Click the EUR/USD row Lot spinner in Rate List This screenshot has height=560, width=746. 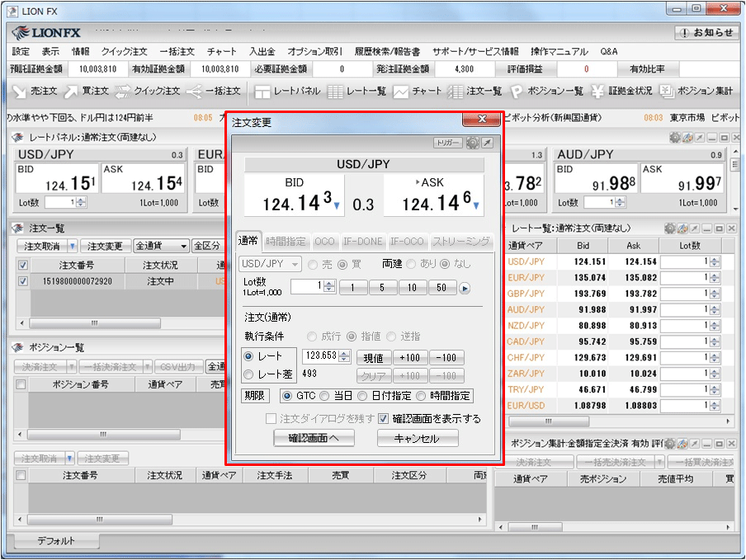coord(715,406)
